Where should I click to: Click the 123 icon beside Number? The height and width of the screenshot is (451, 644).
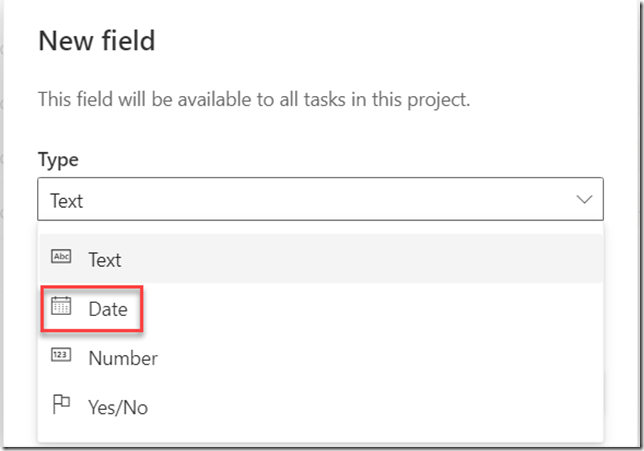pyautogui.click(x=61, y=357)
